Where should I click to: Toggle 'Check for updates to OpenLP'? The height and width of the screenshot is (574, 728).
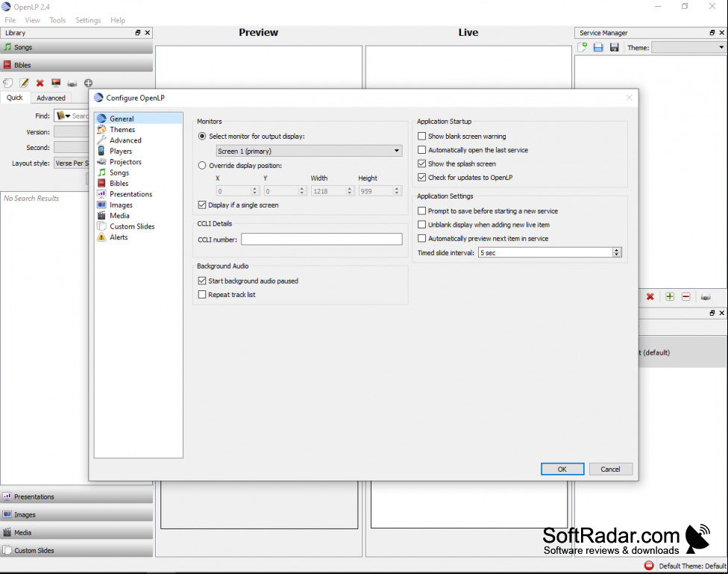point(421,177)
